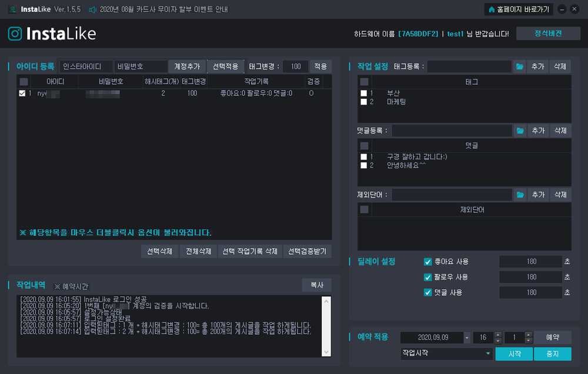Click the 좋아요 delay seconds field
The width and height of the screenshot is (588, 374).
click(530, 262)
